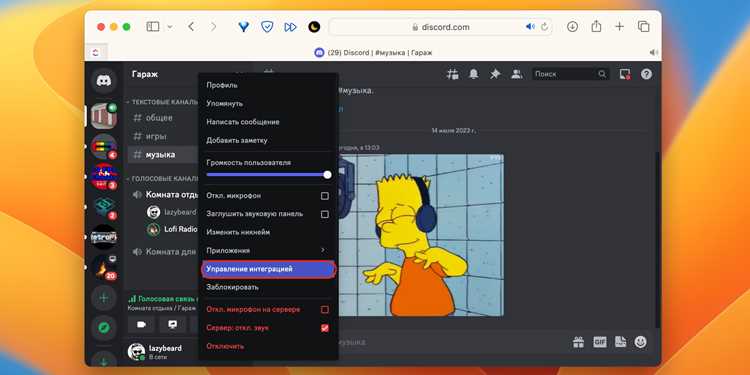Go back with Safari back arrow
This screenshot has height=375, width=750.
coord(191,27)
